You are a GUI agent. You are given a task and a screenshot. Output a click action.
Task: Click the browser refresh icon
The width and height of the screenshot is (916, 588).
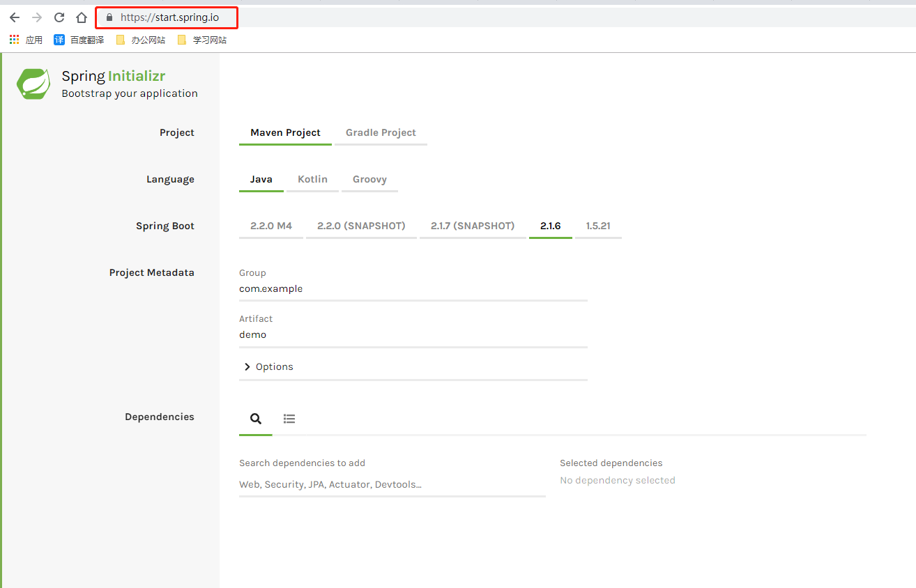coord(59,17)
